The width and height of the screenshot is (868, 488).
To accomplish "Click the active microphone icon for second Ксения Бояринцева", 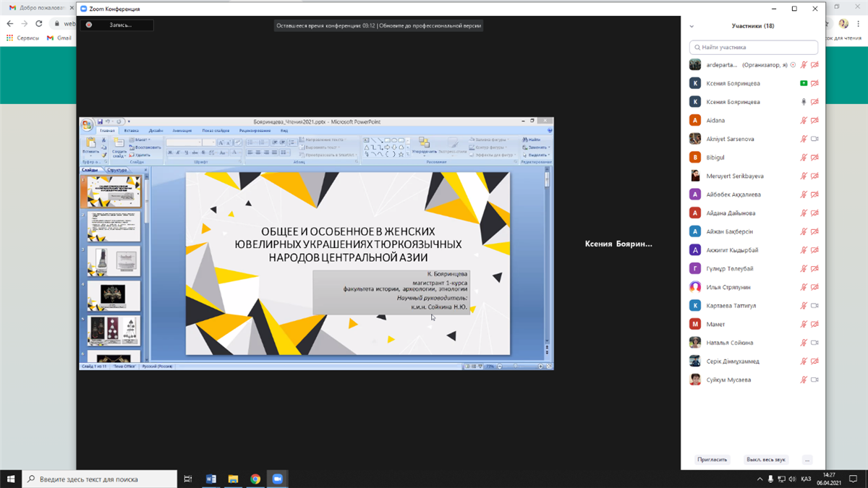I will 803,102.
